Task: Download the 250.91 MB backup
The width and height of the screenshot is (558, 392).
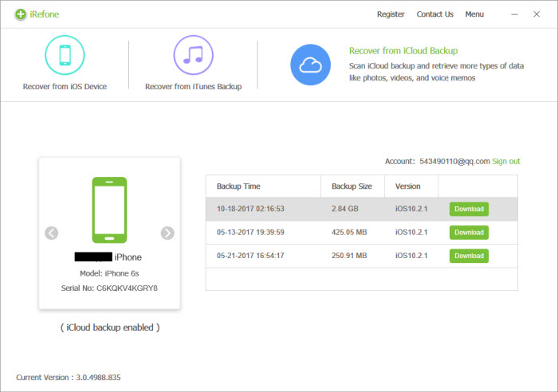Action: [x=469, y=256]
